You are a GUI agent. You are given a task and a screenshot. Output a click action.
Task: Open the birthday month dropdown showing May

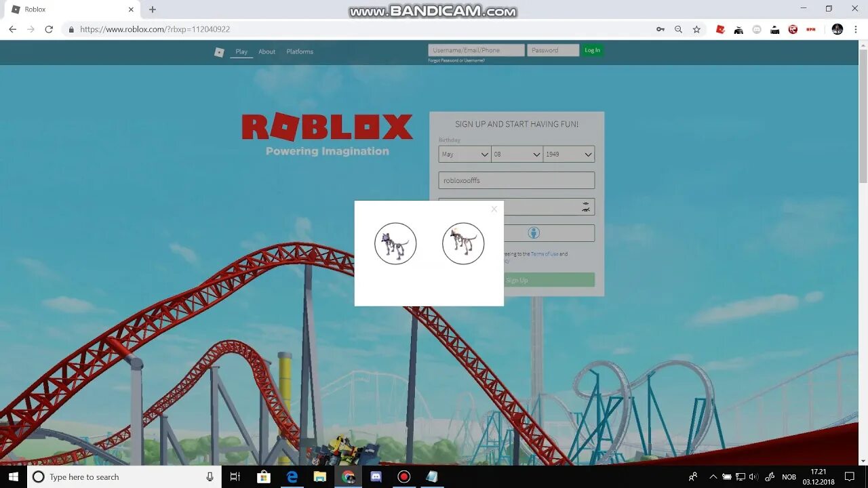[x=465, y=155]
